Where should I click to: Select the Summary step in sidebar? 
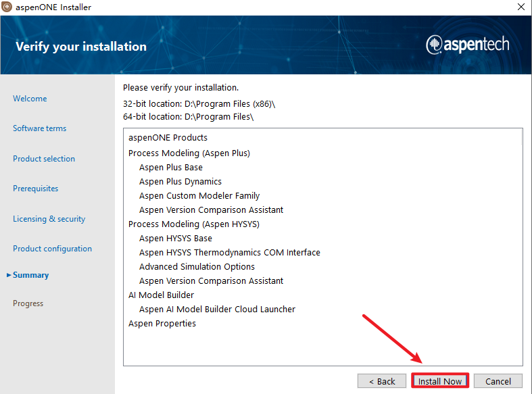(x=30, y=275)
